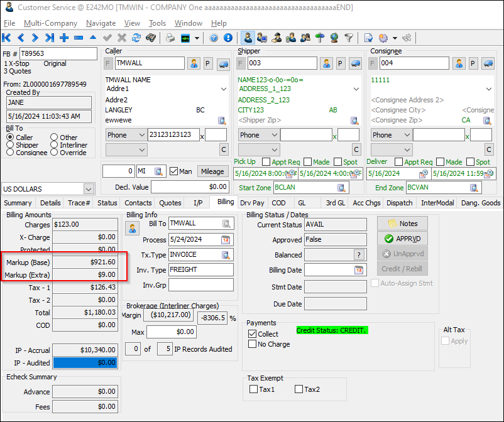Click Consignee person profile icon
The width and height of the screenshot is (504, 422).
pyautogui.click(x=459, y=63)
